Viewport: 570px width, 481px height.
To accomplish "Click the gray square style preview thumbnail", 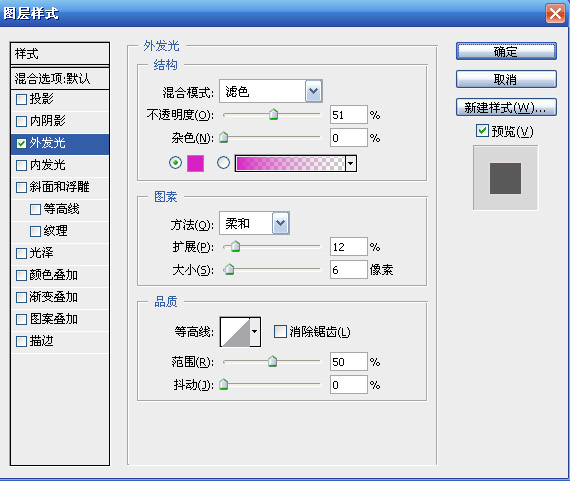I will click(x=505, y=178).
